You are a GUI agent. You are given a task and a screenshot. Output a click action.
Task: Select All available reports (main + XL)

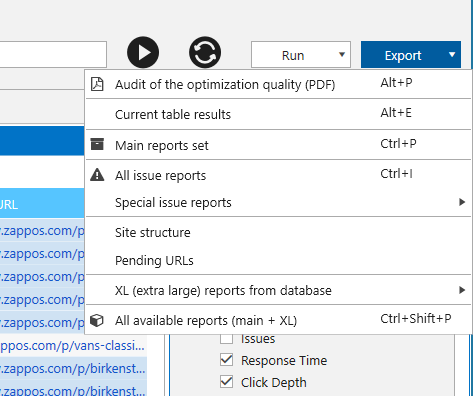[278, 320]
